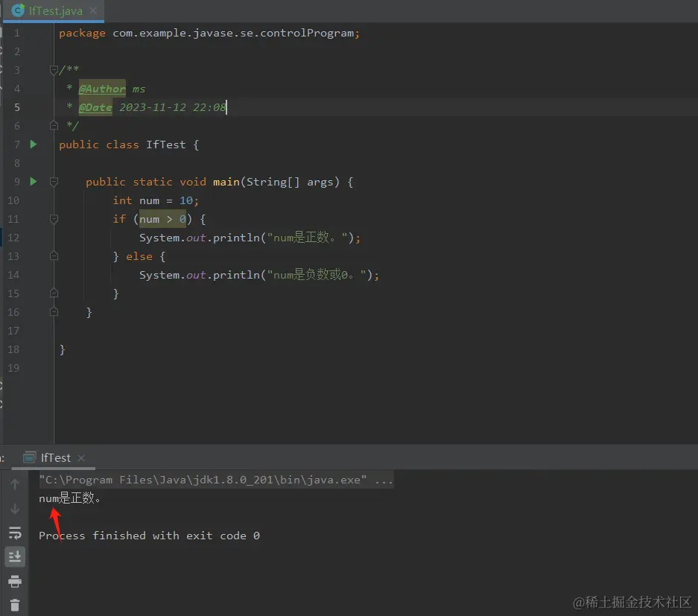Click line number 5 in the gutter
The height and width of the screenshot is (616, 698).
click(17, 107)
